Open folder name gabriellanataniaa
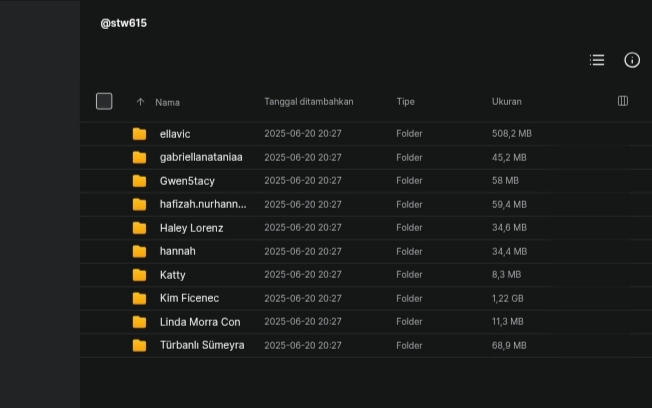This screenshot has width=652, height=408. pyautogui.click(x=201, y=157)
